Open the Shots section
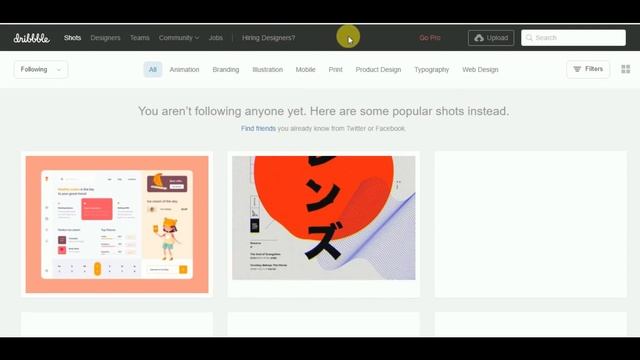The height and width of the screenshot is (360, 640). coord(72,38)
